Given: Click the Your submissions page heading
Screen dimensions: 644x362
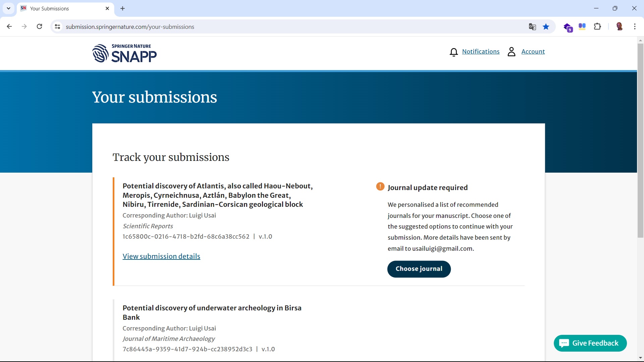Looking at the screenshot, I should click(x=155, y=97).
